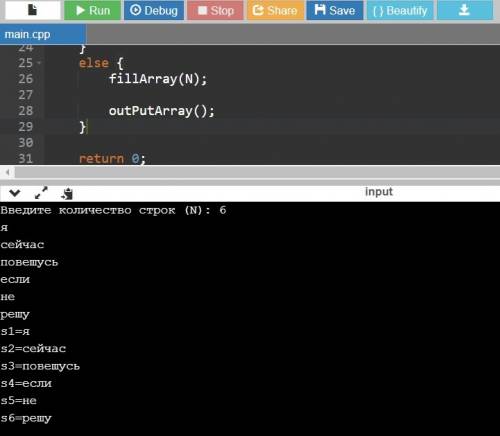
Task: Select the input tab label in console
Action: tap(379, 192)
